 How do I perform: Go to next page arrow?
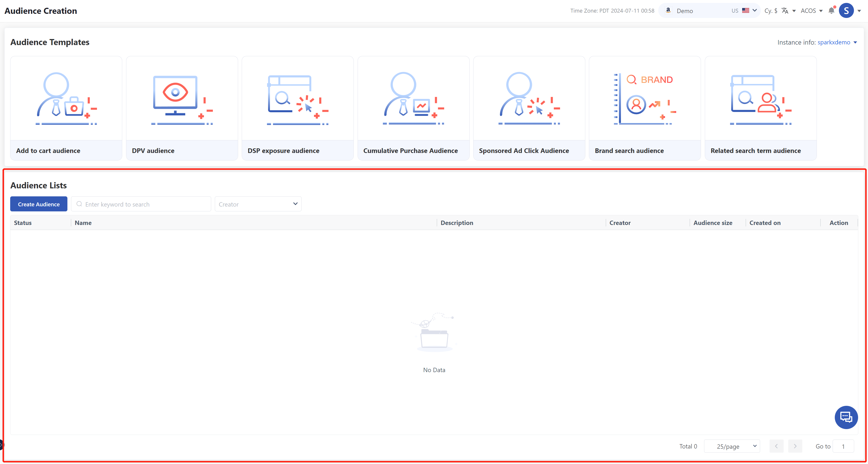point(795,446)
